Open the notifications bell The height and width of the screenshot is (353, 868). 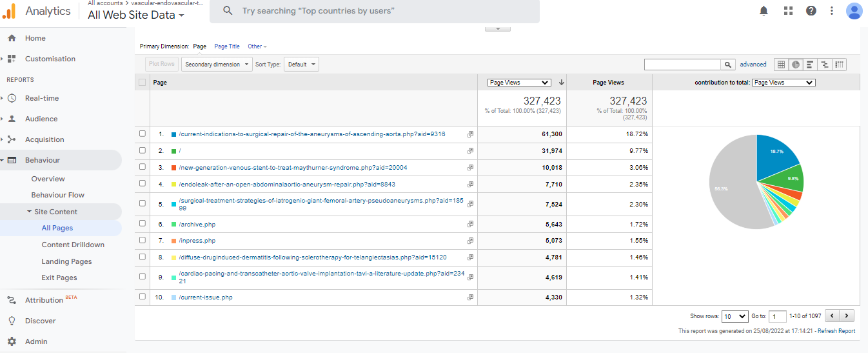point(764,11)
